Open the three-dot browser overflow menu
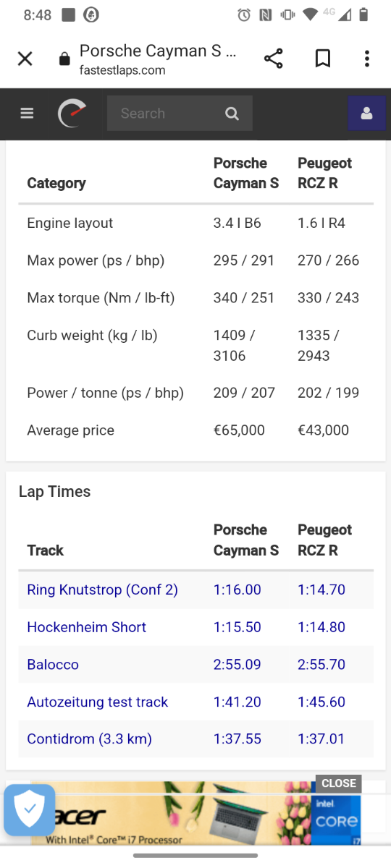The width and height of the screenshot is (391, 868). 367,59
